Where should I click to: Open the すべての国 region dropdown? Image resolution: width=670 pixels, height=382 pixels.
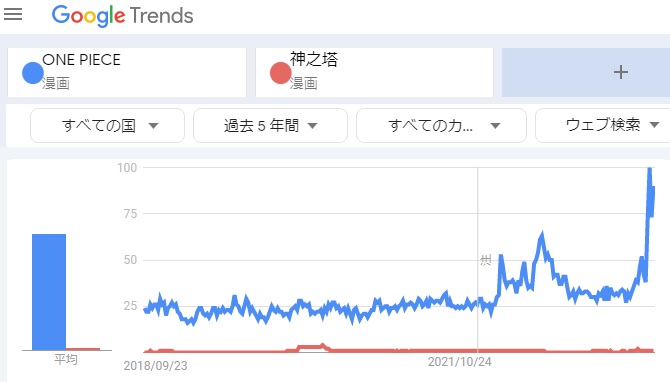pos(107,126)
